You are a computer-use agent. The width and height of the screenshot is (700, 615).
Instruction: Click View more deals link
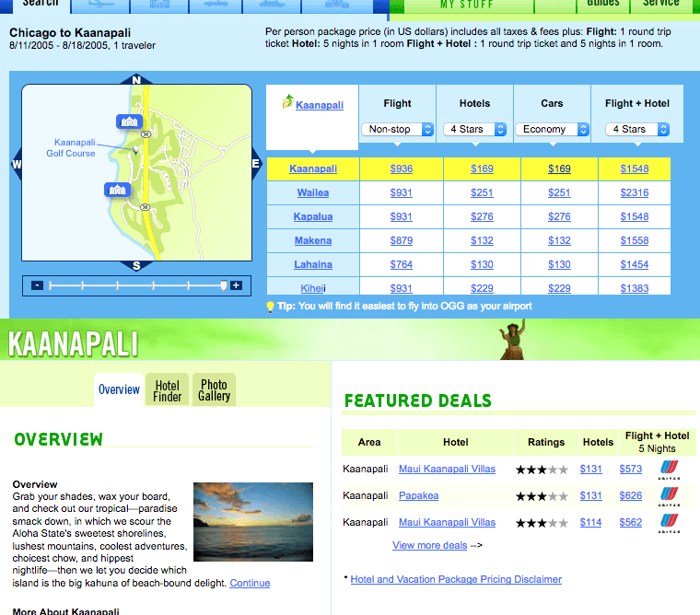click(x=429, y=545)
